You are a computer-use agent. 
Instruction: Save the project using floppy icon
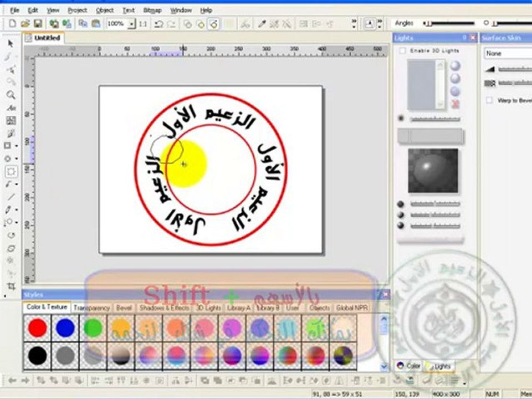38,23
